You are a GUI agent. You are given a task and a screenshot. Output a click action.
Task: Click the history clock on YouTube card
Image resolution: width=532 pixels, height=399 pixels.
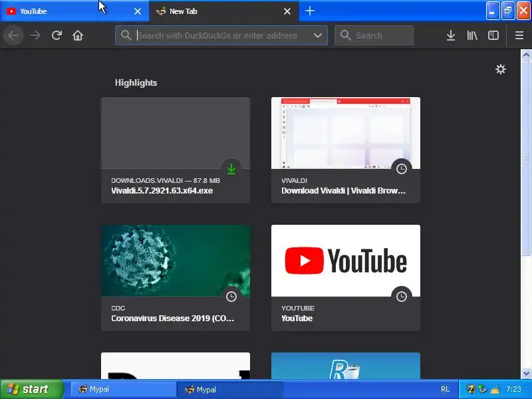pos(402,297)
